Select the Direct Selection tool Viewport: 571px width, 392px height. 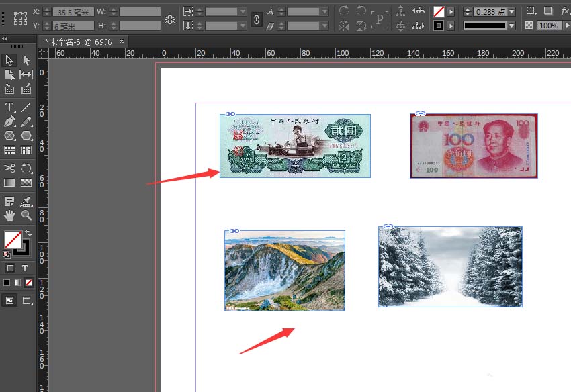click(26, 60)
